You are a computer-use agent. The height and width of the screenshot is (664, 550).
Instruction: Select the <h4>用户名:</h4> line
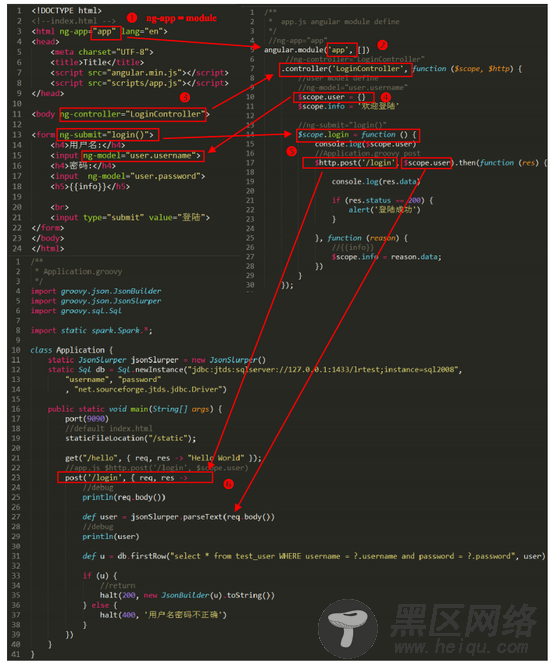point(88,145)
